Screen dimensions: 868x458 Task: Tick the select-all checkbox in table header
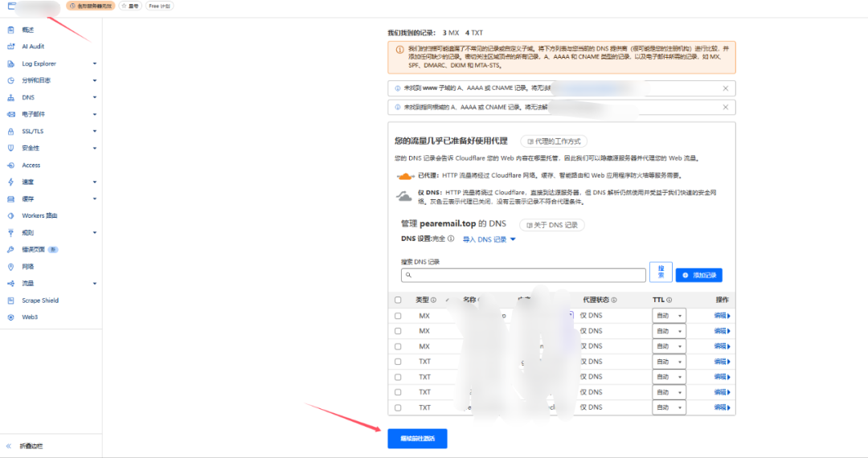(x=398, y=300)
